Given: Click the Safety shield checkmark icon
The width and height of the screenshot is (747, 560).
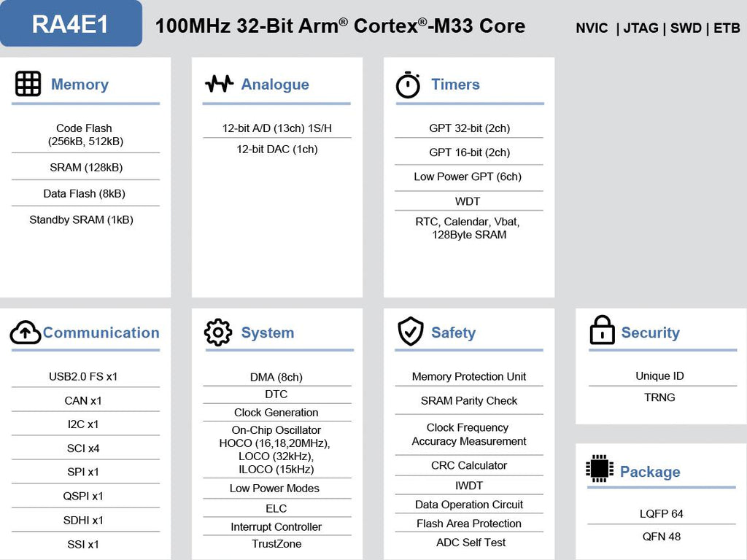Looking at the screenshot, I should tap(410, 332).
